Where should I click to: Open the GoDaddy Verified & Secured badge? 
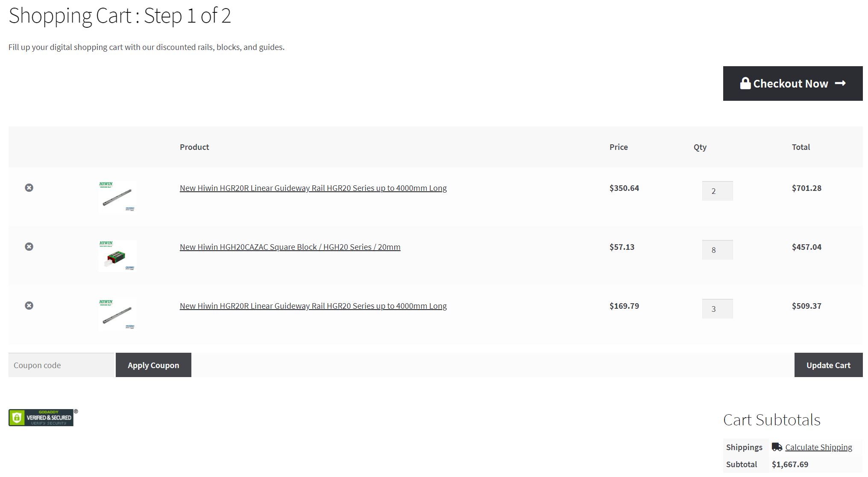[43, 417]
